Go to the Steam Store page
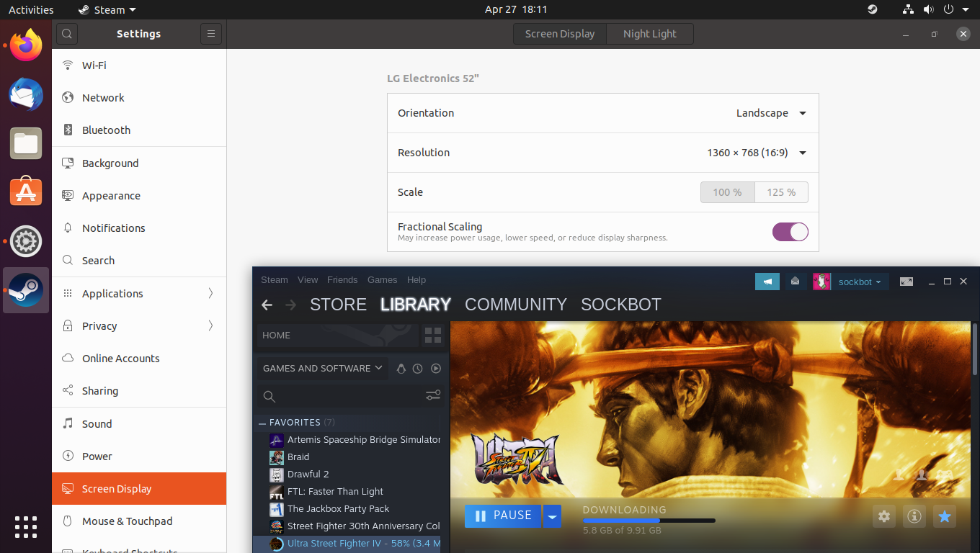This screenshot has width=980, height=553. [338, 305]
